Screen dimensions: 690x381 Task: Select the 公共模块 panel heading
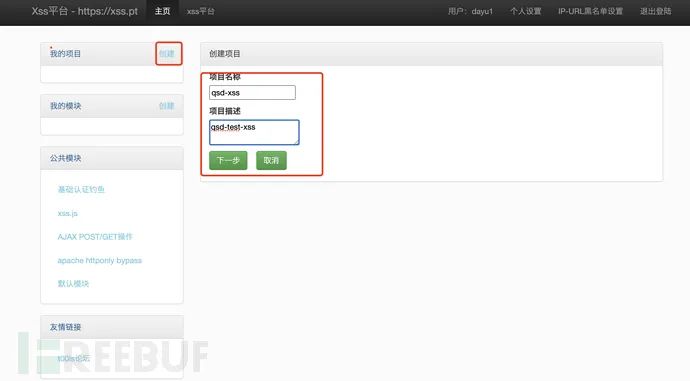click(65, 158)
